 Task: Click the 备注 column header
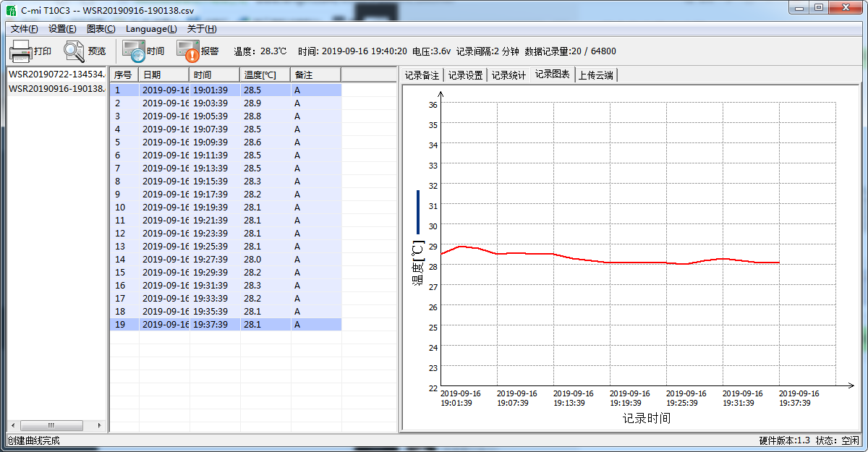316,74
